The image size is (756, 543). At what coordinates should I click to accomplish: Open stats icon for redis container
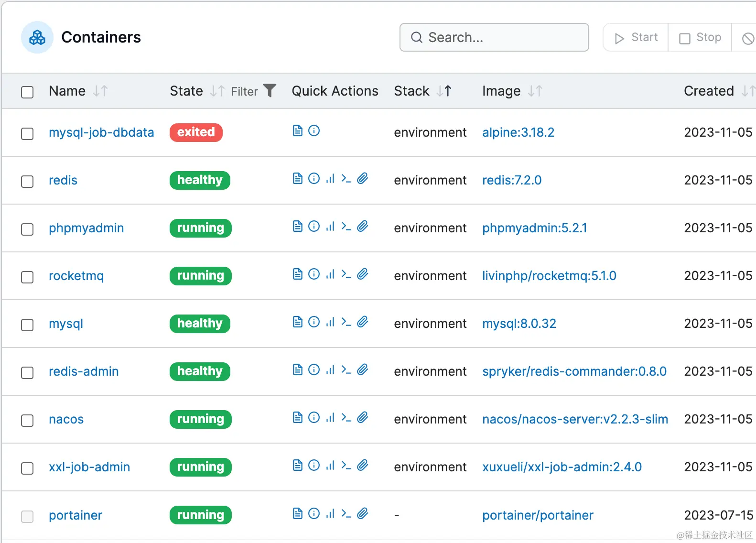pyautogui.click(x=330, y=178)
